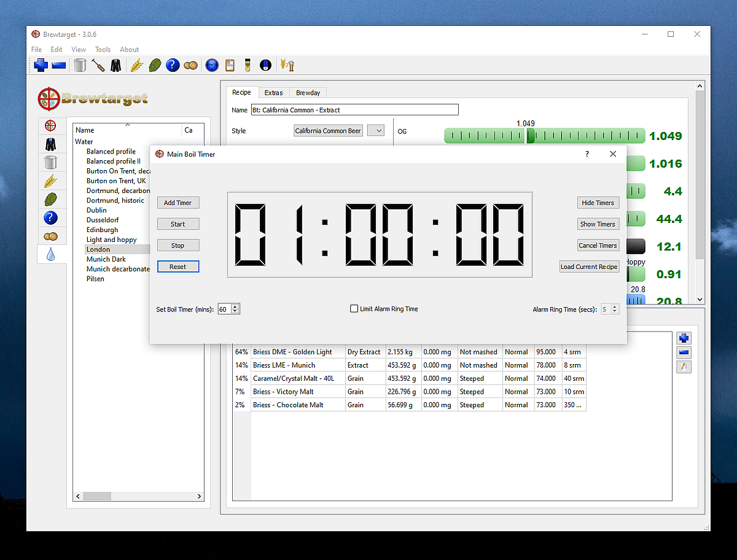Open Miscs via the toolbar question mark icon

[173, 64]
